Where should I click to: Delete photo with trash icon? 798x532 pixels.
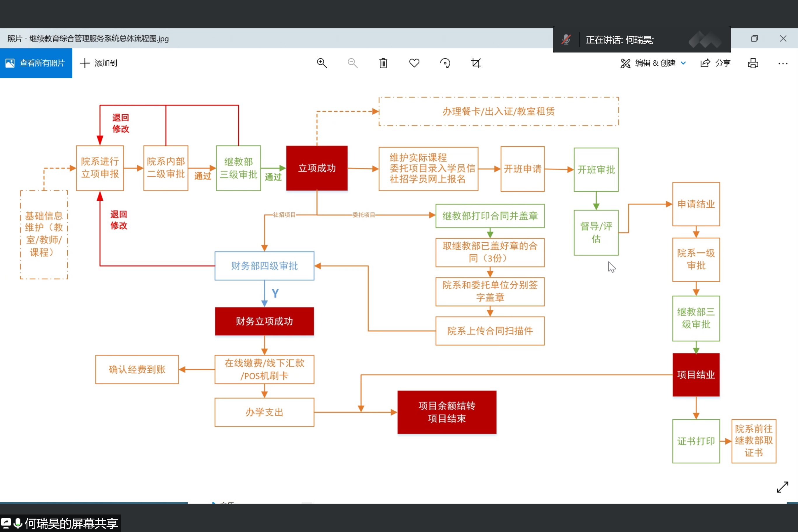pos(383,63)
